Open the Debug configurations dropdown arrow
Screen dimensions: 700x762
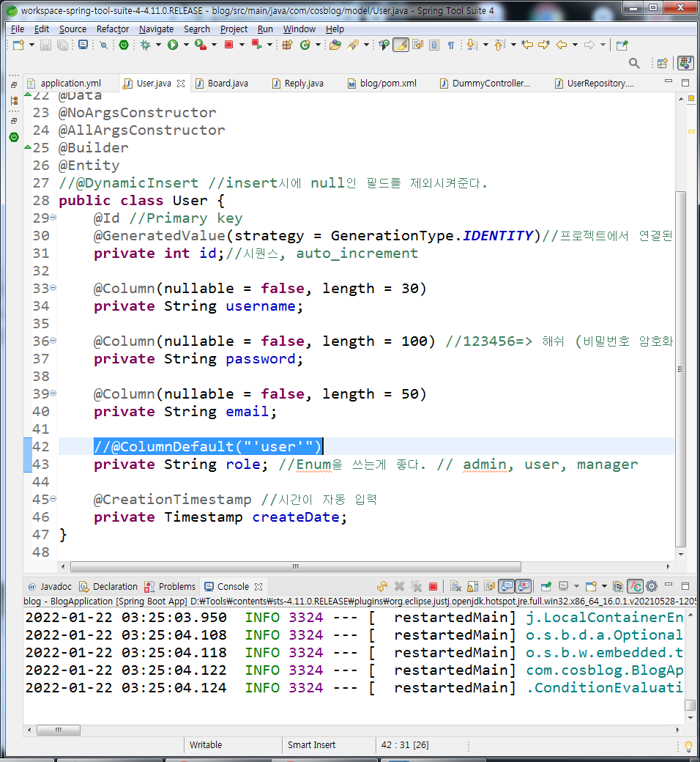(x=158, y=45)
